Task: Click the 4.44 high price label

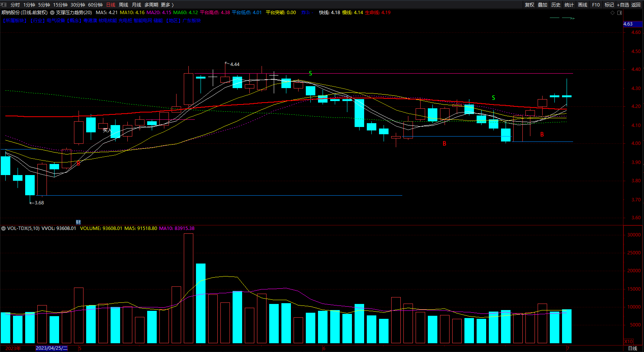Action: tap(235, 64)
